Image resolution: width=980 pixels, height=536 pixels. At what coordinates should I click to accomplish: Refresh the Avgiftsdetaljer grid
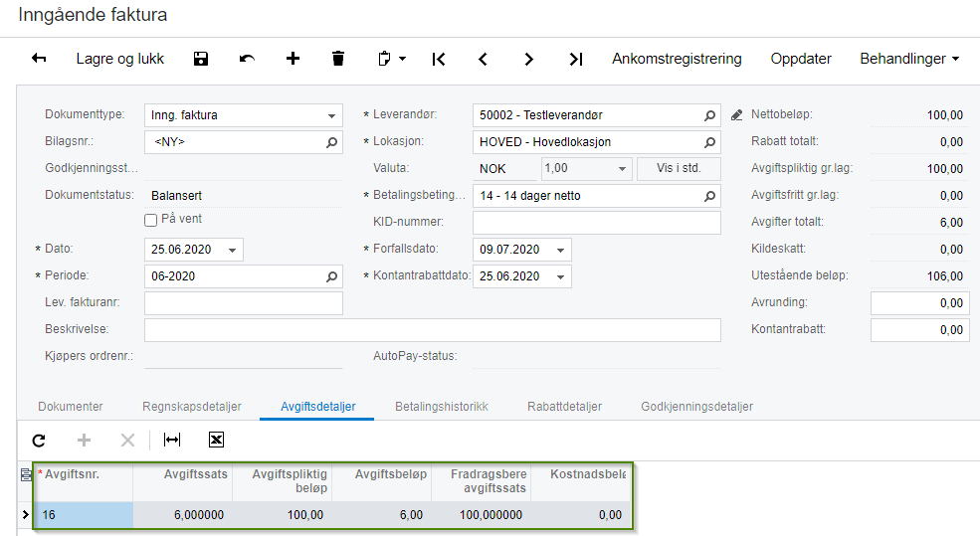[39, 441]
